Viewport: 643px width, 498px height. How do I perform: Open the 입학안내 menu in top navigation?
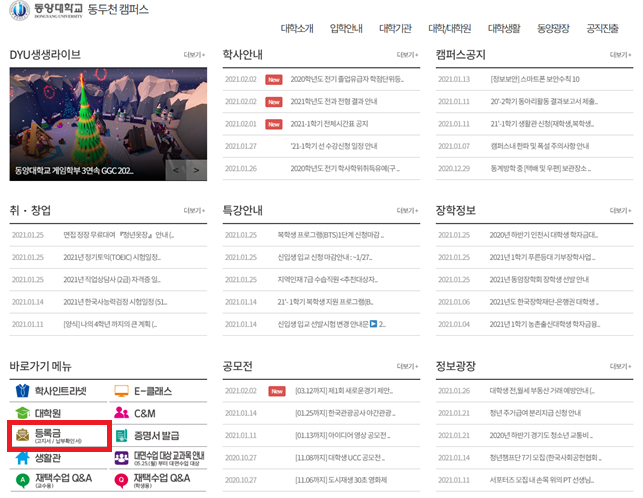346,28
